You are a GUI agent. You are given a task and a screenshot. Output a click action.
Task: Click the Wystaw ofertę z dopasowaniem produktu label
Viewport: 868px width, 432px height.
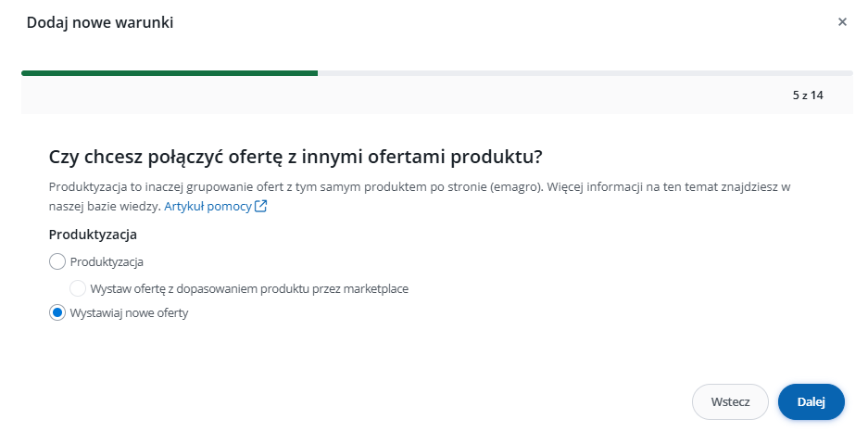[249, 288]
